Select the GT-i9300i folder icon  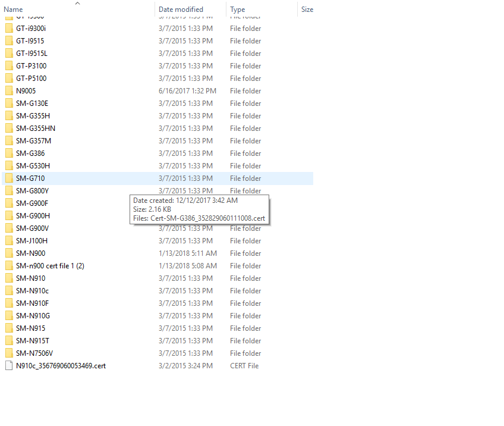pos(9,29)
